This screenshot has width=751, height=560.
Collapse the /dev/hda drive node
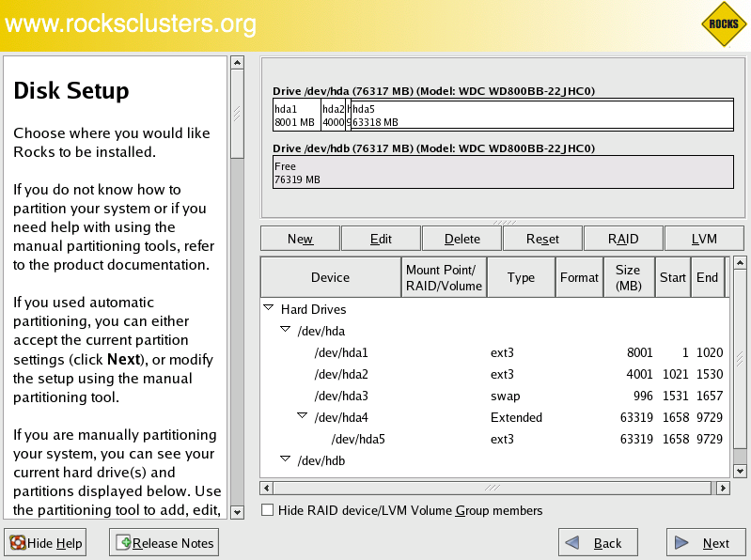(x=285, y=330)
